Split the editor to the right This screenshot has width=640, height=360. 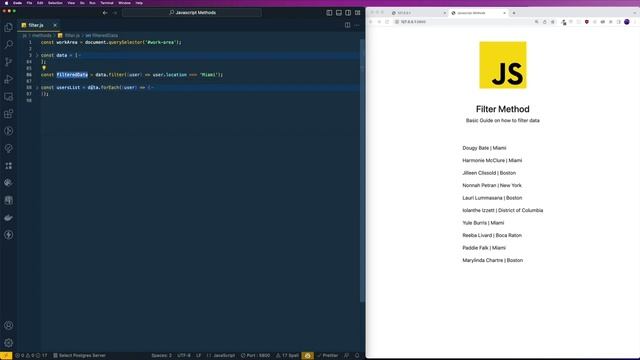pyautogui.click(x=347, y=25)
